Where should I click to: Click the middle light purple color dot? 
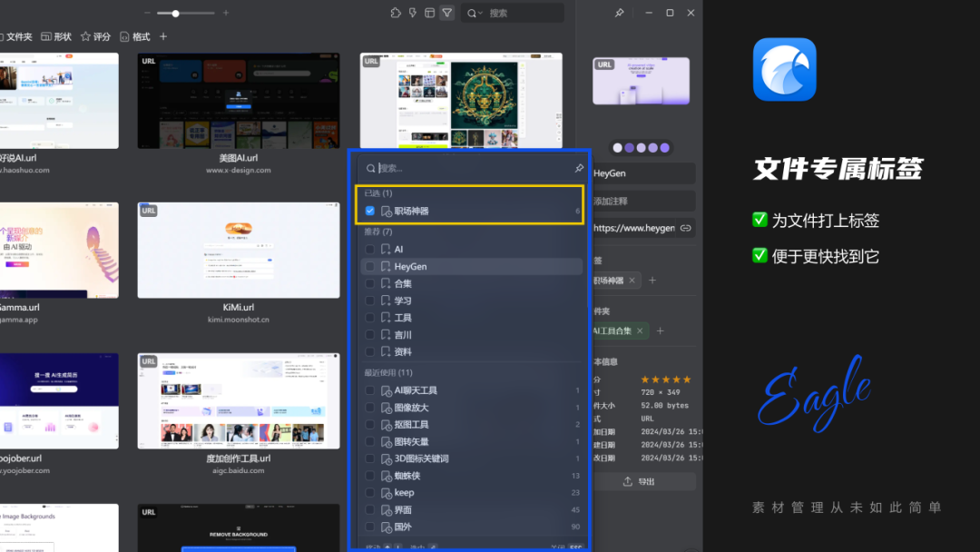click(642, 148)
